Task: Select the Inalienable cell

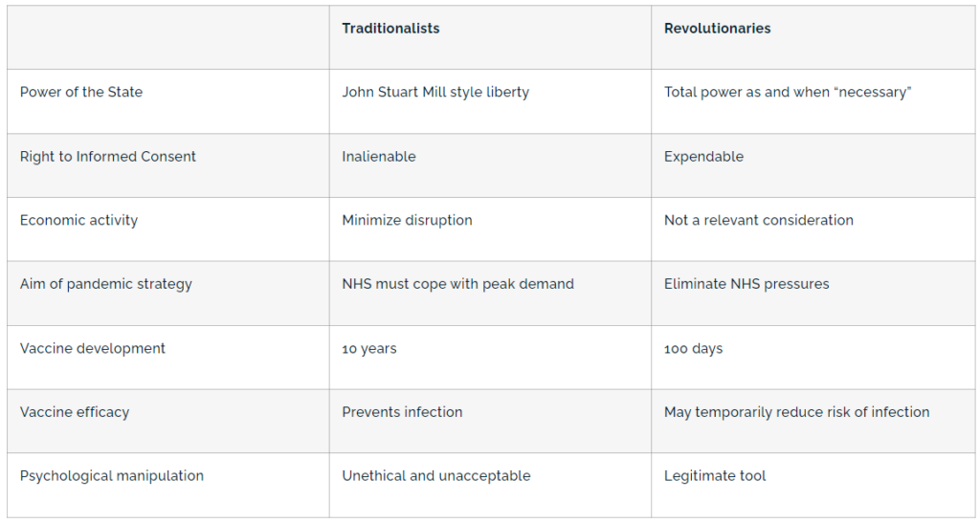Action: pyautogui.click(x=379, y=157)
